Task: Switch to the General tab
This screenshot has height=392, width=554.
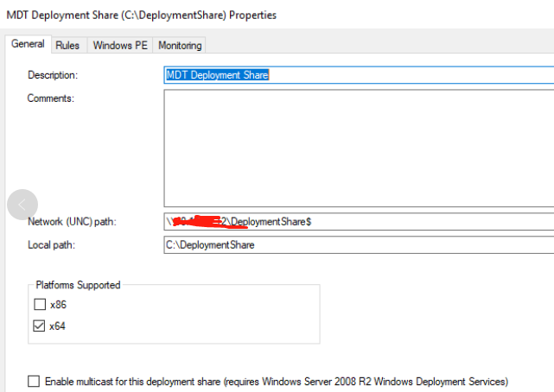Action: [x=28, y=44]
